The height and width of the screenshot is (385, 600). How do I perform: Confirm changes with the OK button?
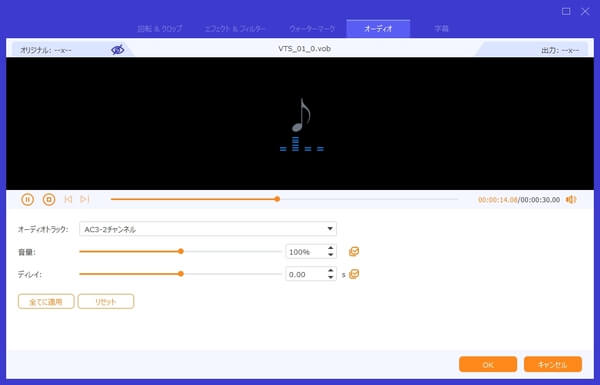coord(488,364)
